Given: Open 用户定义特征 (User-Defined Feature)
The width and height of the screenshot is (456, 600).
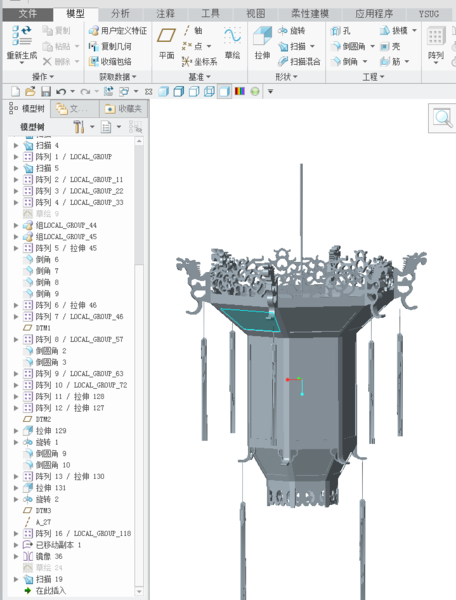Looking at the screenshot, I should tap(118, 31).
